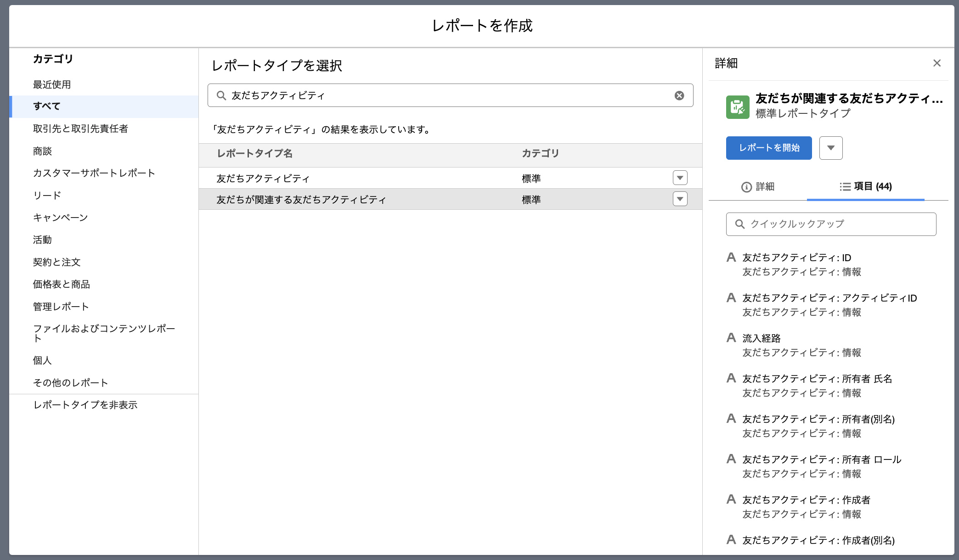Image resolution: width=959 pixels, height=560 pixels.
Task: Click the text-type icon beside 友だちアクティビティ: ID
Action: click(x=731, y=258)
